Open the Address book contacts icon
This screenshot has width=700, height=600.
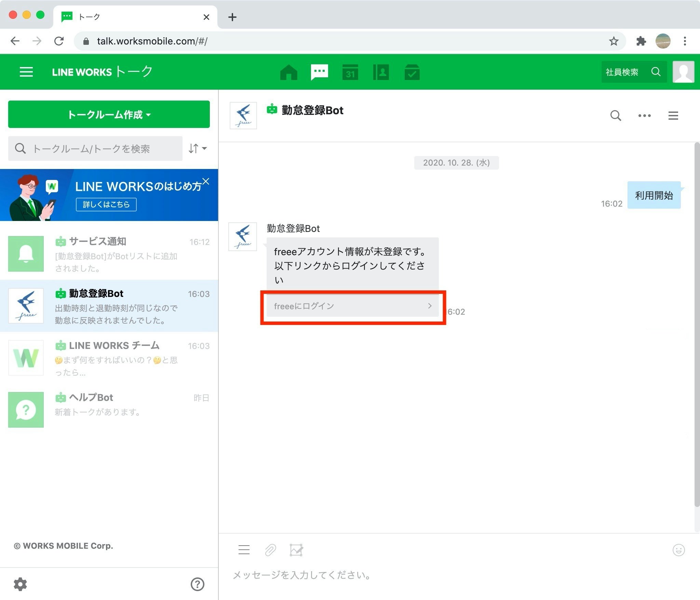coord(381,72)
